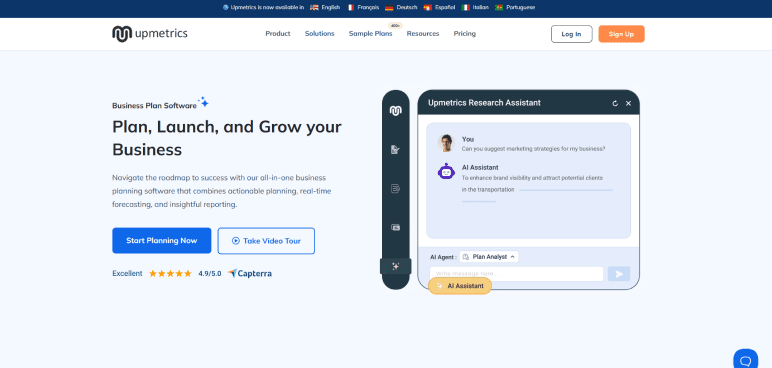Click the document edit icon in sidebar

[x=395, y=149]
